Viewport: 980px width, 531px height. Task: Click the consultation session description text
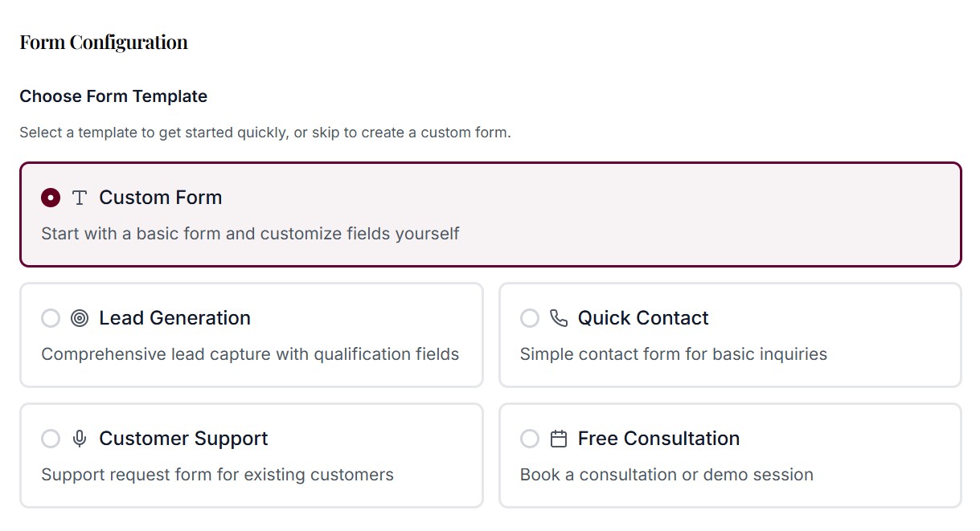(x=666, y=474)
